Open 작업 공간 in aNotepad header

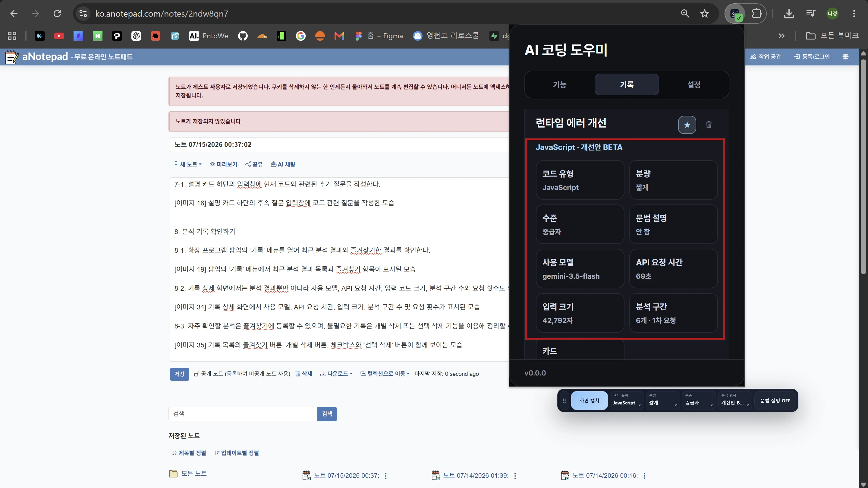pos(765,57)
